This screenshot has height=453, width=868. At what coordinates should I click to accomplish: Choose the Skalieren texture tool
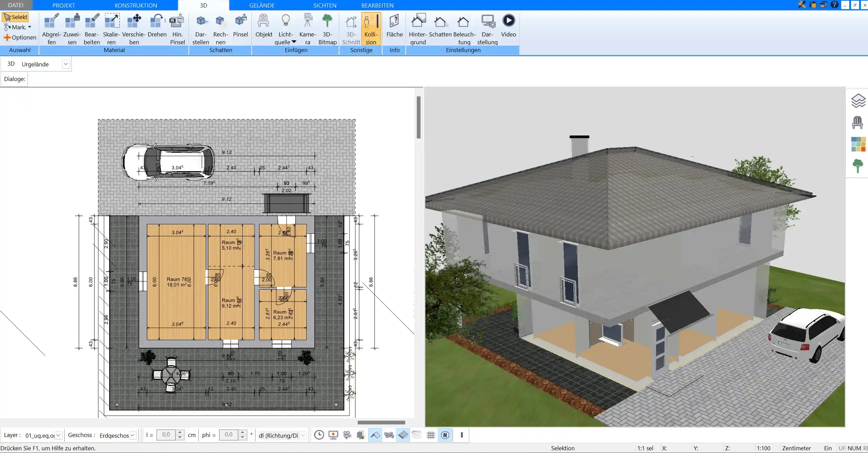pos(112,29)
